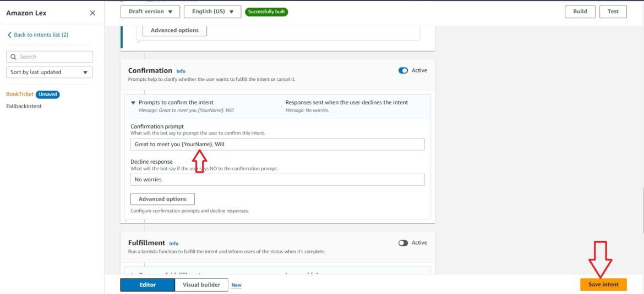The width and height of the screenshot is (644, 294).
Task: Click the Build button
Action: click(x=580, y=12)
